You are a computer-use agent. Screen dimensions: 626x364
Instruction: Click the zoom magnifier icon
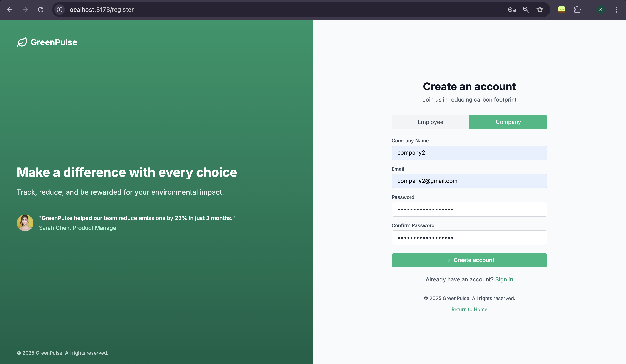[526, 10]
